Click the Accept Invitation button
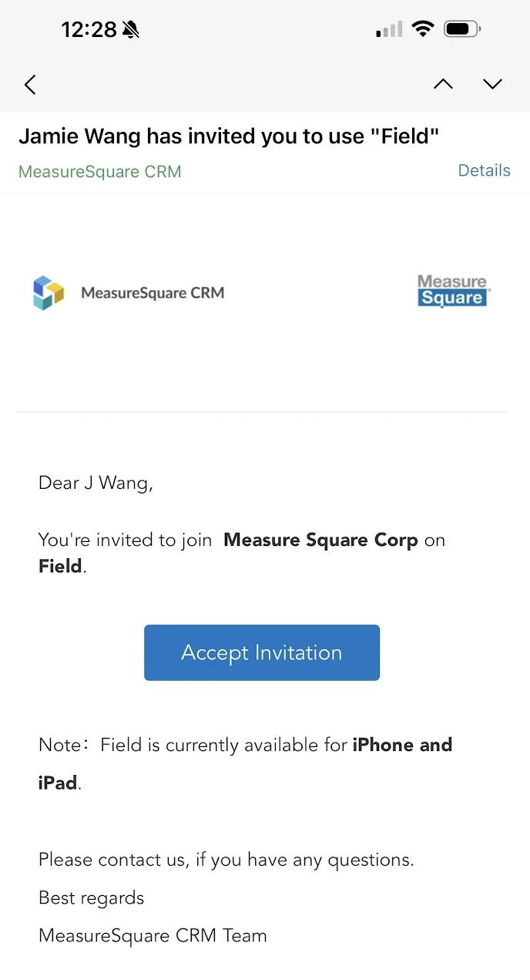This screenshot has height=980, width=530. [x=262, y=652]
